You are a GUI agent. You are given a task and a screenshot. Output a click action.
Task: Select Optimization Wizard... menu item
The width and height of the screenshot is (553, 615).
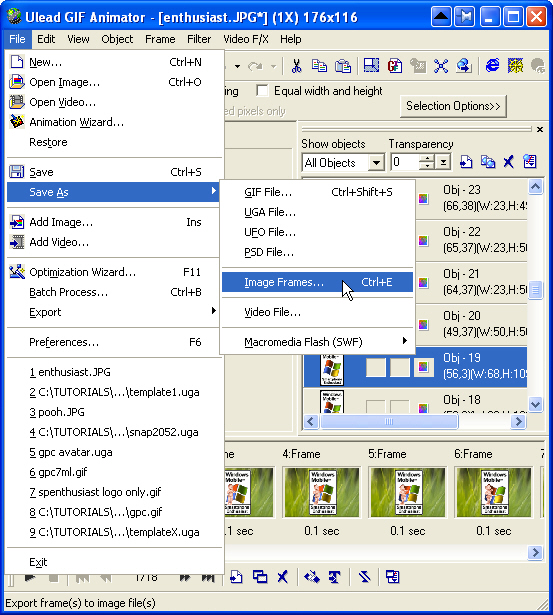(x=113, y=272)
